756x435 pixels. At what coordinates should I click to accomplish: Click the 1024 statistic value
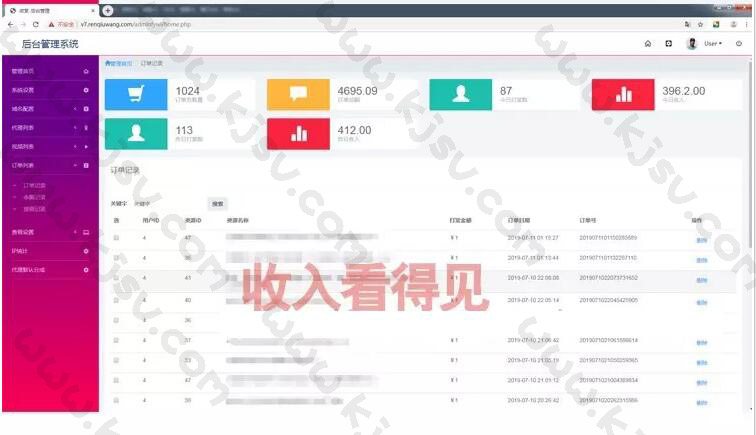[188, 91]
